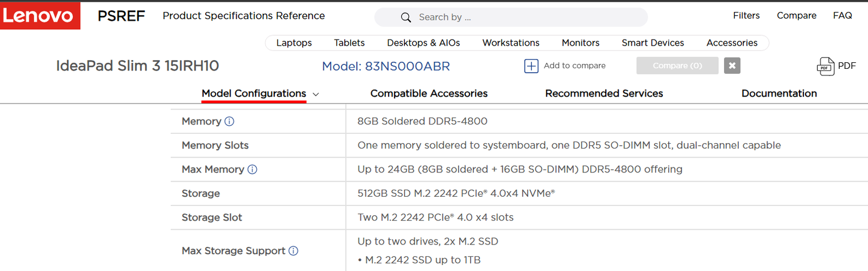Screen dimensions: 868x271
Task: Open the FAQ link
Action: click(x=842, y=16)
